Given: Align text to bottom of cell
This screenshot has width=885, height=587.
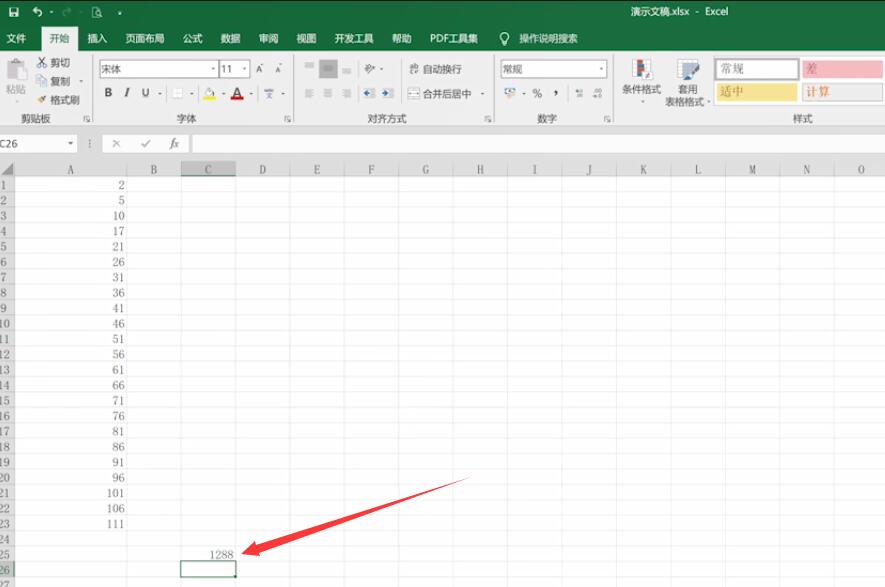Looking at the screenshot, I should click(347, 69).
